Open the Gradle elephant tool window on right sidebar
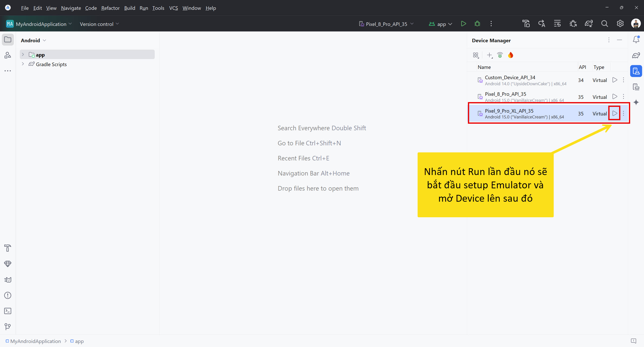 coord(636,55)
